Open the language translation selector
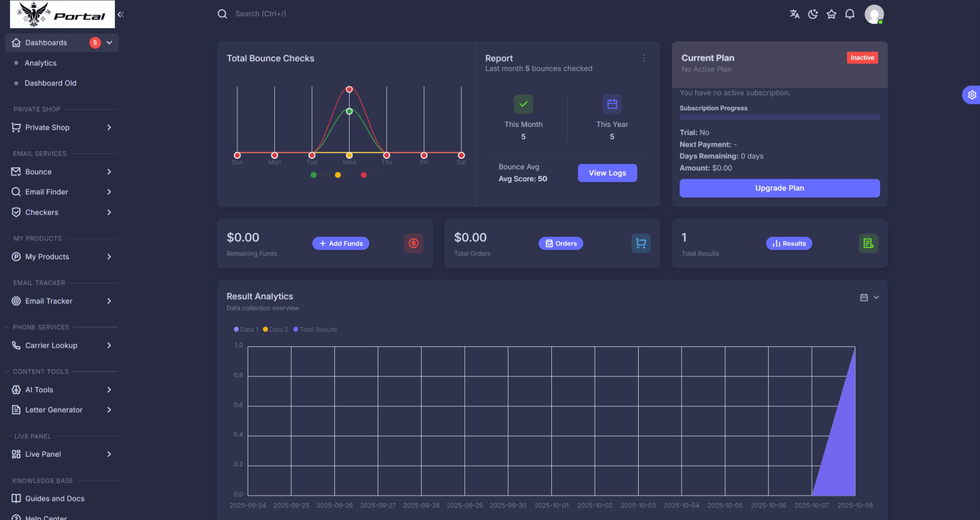 [x=794, y=13]
